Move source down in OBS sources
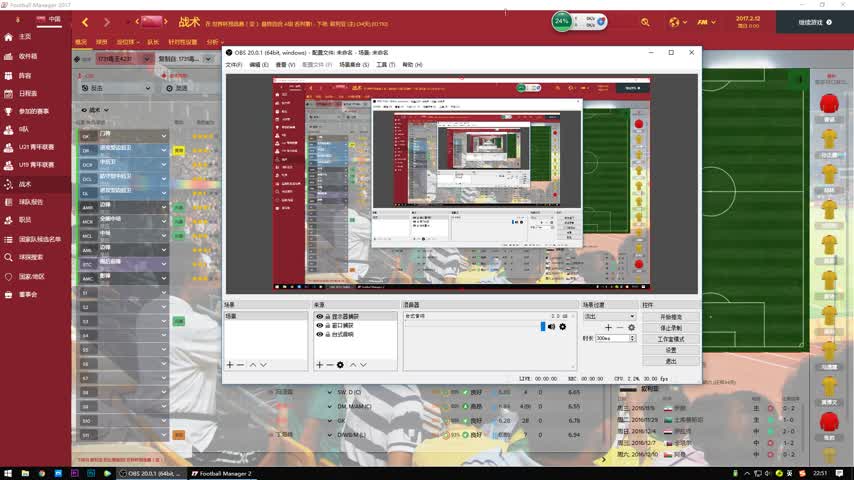 pyautogui.click(x=363, y=364)
